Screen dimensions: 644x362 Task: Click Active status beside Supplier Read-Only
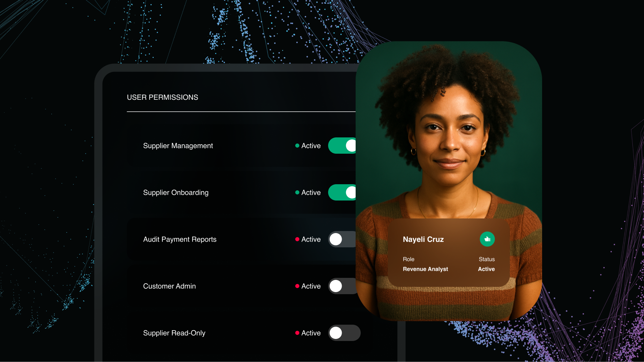tap(308, 333)
